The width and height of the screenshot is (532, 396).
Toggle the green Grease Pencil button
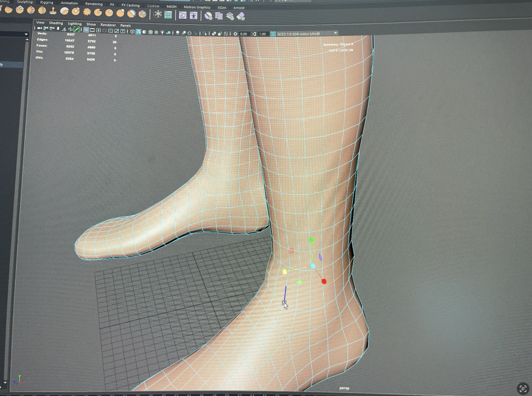point(77,30)
